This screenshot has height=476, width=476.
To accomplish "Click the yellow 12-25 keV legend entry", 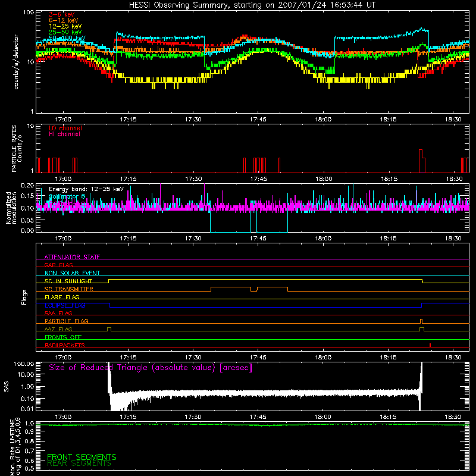I will click(65, 26).
